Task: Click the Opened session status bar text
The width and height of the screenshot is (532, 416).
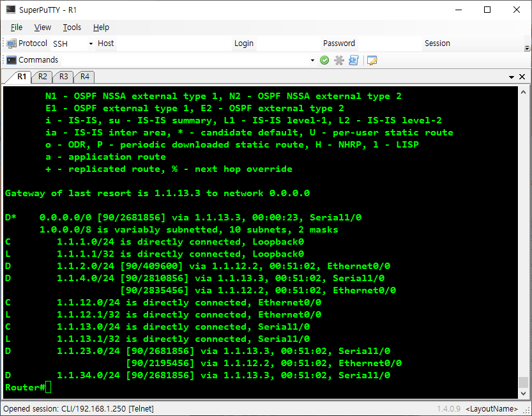Action: [x=79, y=408]
